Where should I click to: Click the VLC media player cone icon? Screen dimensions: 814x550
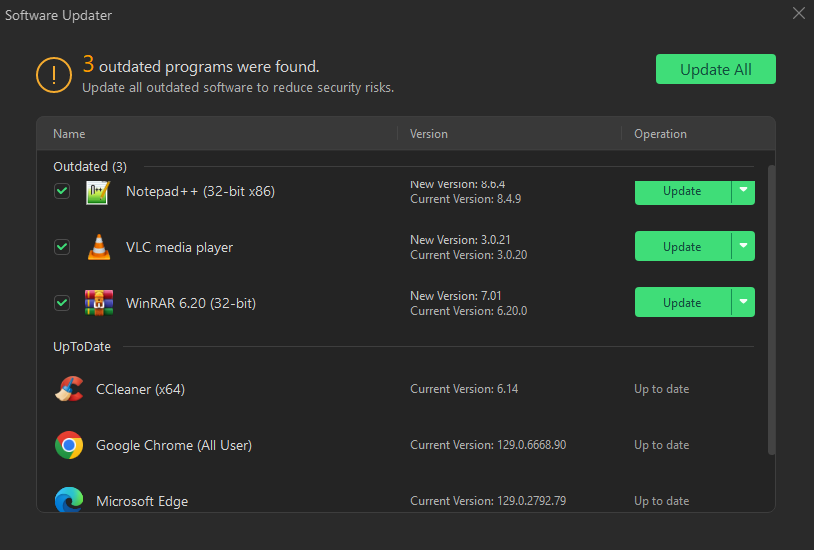[99, 247]
